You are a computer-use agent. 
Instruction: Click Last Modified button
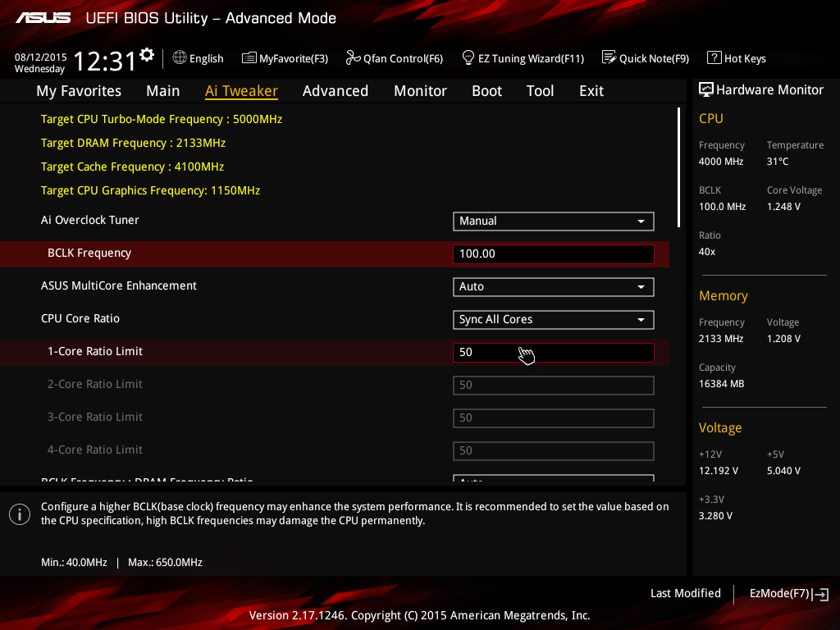(686, 594)
